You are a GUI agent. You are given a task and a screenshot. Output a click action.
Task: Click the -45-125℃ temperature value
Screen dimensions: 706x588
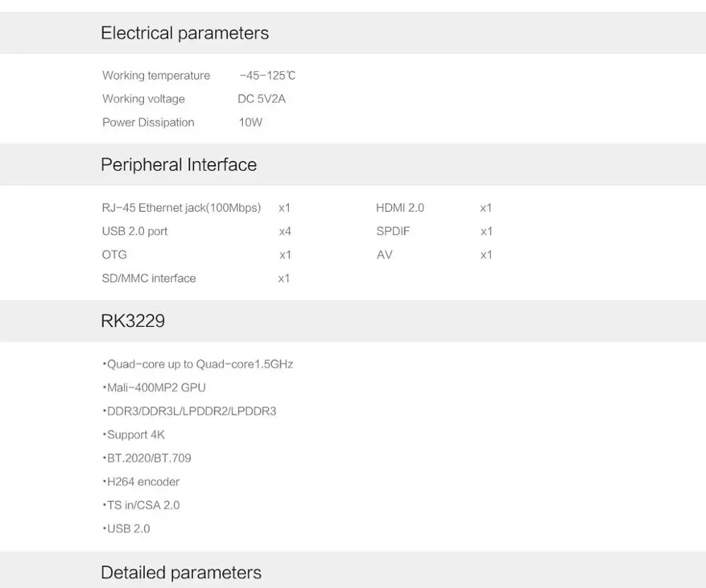tap(267, 76)
